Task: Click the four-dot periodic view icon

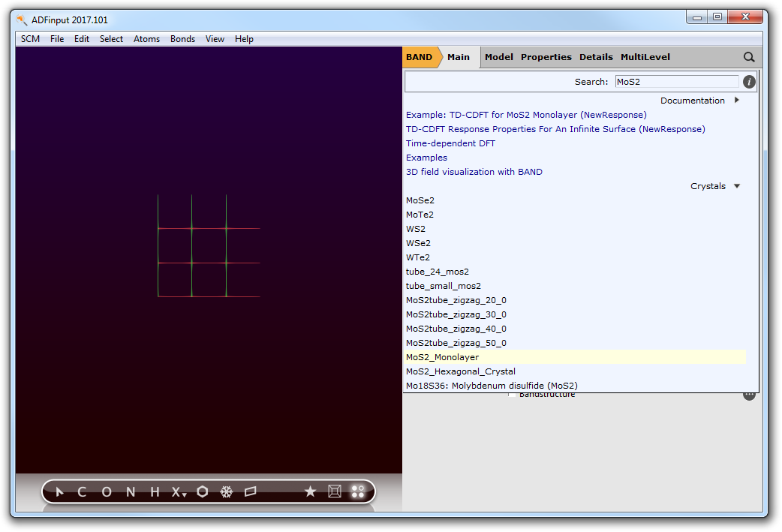Action: [x=358, y=491]
